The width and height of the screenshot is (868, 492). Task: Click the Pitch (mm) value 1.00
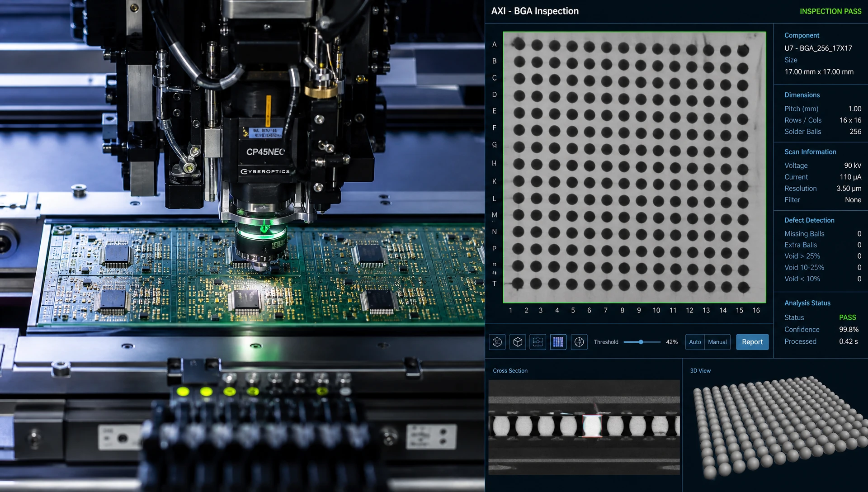[x=854, y=109]
